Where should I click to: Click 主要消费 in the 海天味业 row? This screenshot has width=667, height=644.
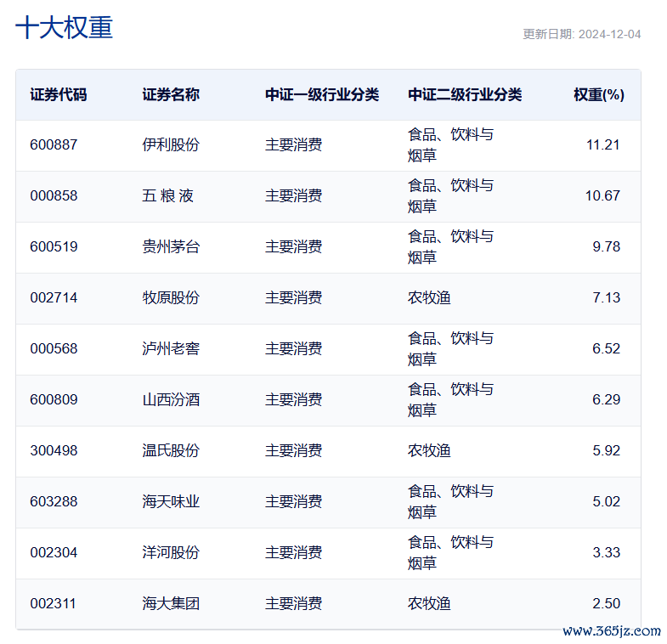pos(293,501)
